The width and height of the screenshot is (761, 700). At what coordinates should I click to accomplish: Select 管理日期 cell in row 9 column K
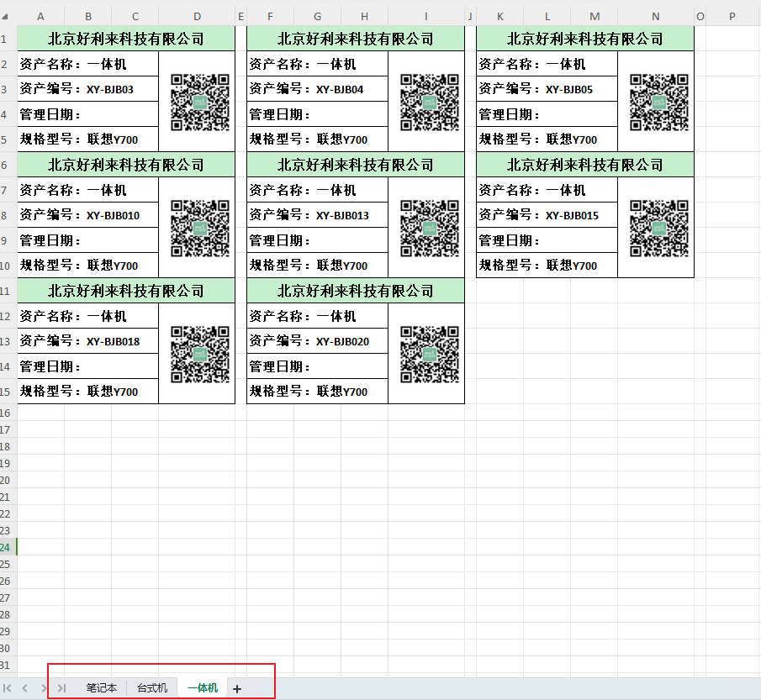547,240
